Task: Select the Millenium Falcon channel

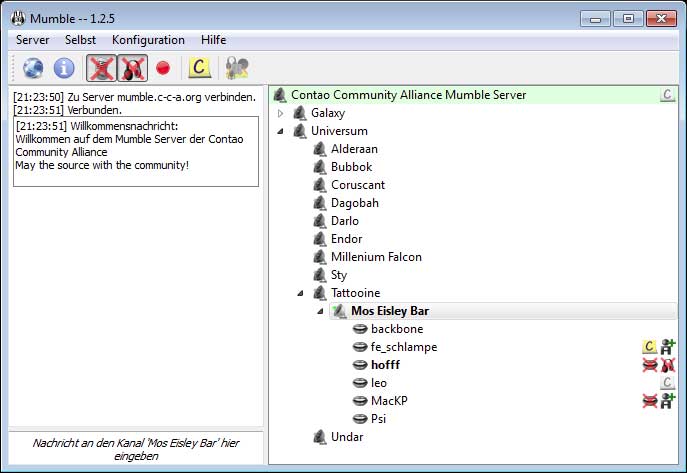Action: (x=376, y=257)
